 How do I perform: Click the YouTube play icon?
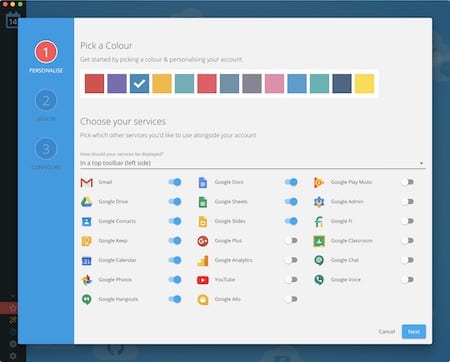(203, 280)
